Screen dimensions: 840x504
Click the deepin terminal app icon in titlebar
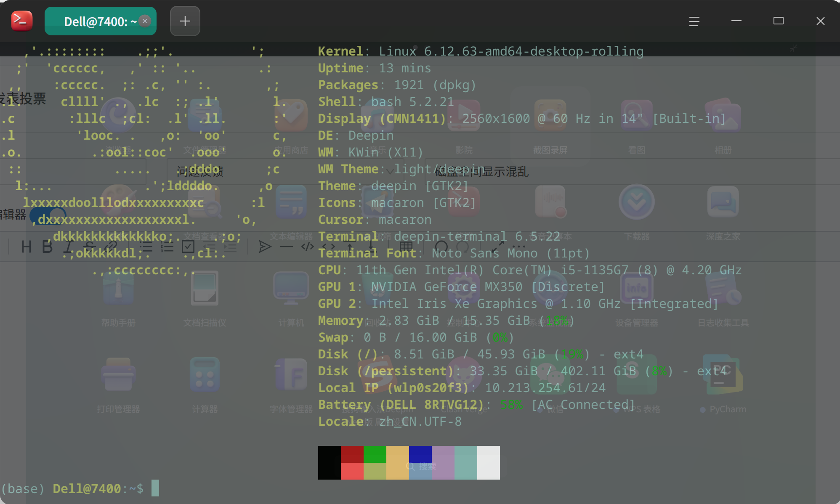tap(22, 21)
